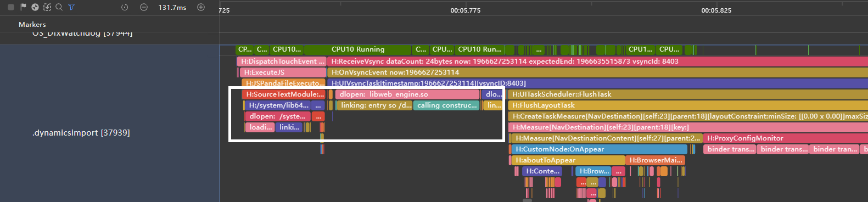Screen dimensions: 868x202
Task: Toggle the blue filter funnel icon
Action: coord(71,7)
